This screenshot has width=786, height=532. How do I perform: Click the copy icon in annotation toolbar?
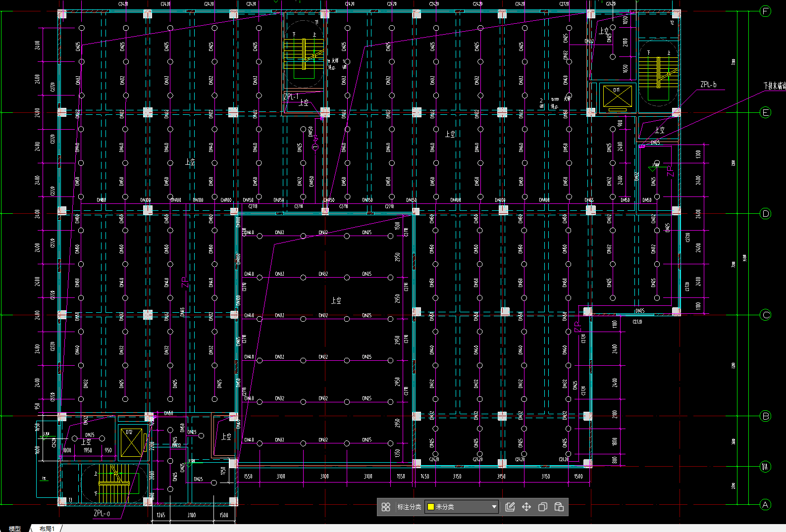(x=543, y=507)
